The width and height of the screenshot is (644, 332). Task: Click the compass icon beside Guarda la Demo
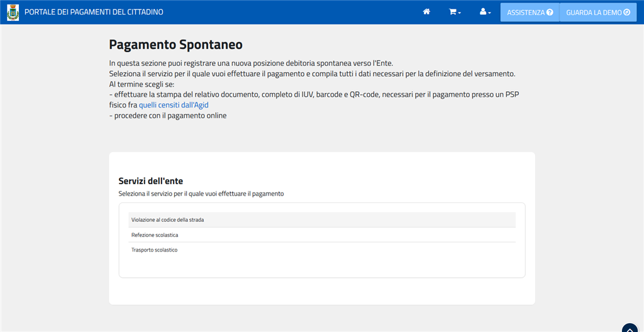pos(626,13)
